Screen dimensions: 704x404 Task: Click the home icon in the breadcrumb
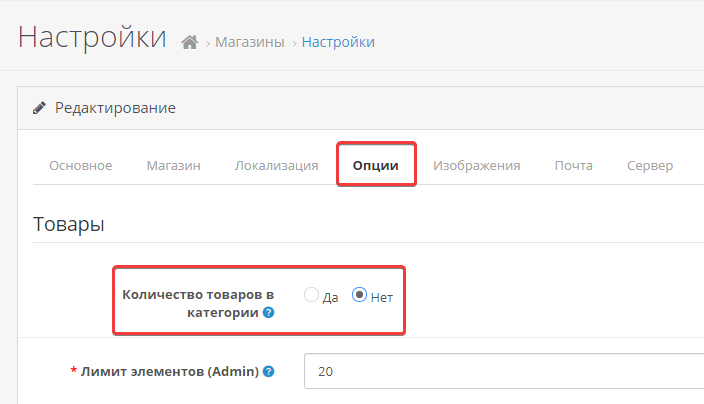[189, 42]
